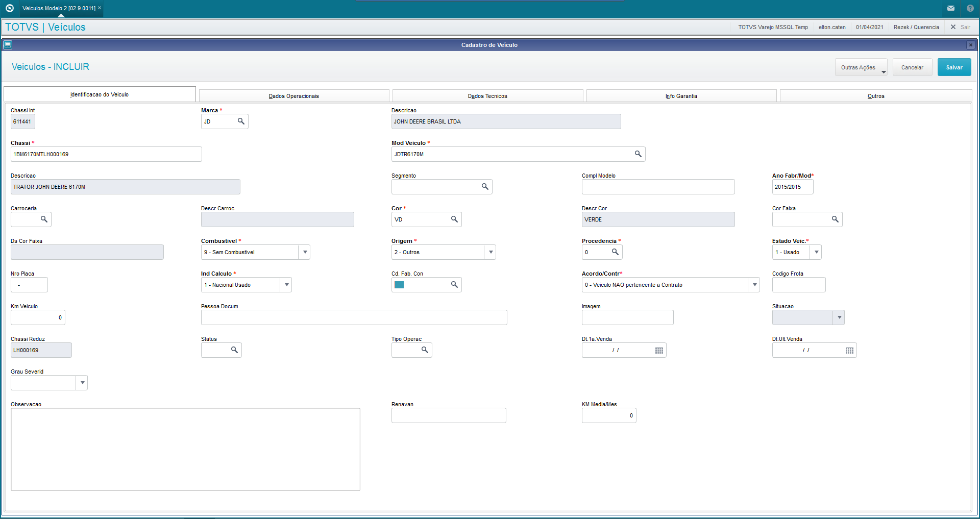The height and width of the screenshot is (519, 980).
Task: Click the Veiculos - INCLUIR heading
Action: pyautogui.click(x=51, y=67)
